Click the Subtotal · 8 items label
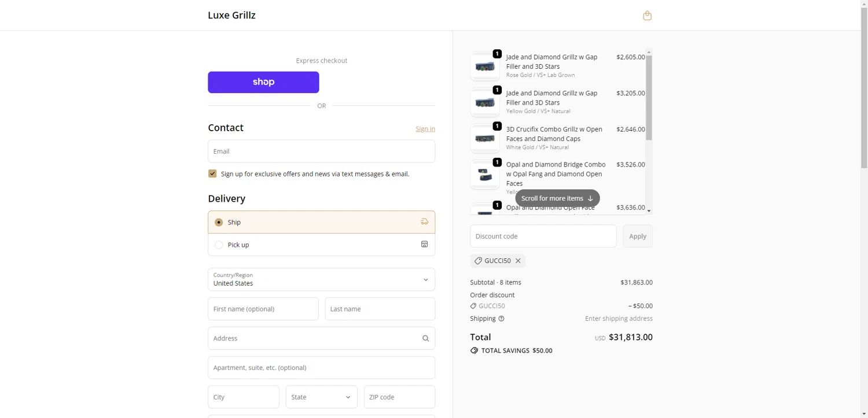Image resolution: width=868 pixels, height=418 pixels. [496, 283]
